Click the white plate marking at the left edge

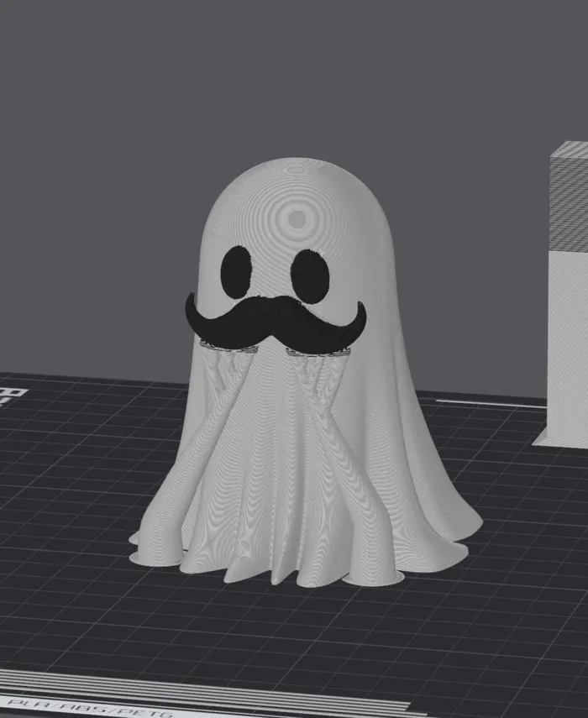click(12, 393)
